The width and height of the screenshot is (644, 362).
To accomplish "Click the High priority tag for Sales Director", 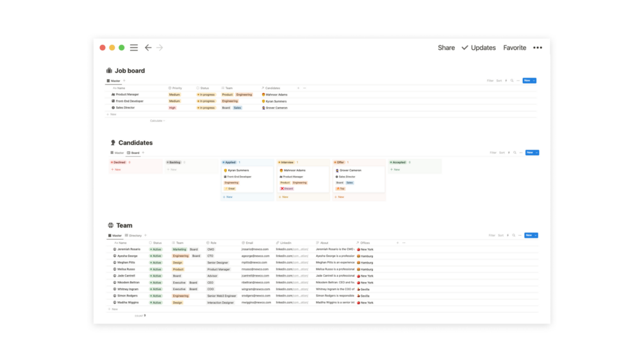I will 172,108.
